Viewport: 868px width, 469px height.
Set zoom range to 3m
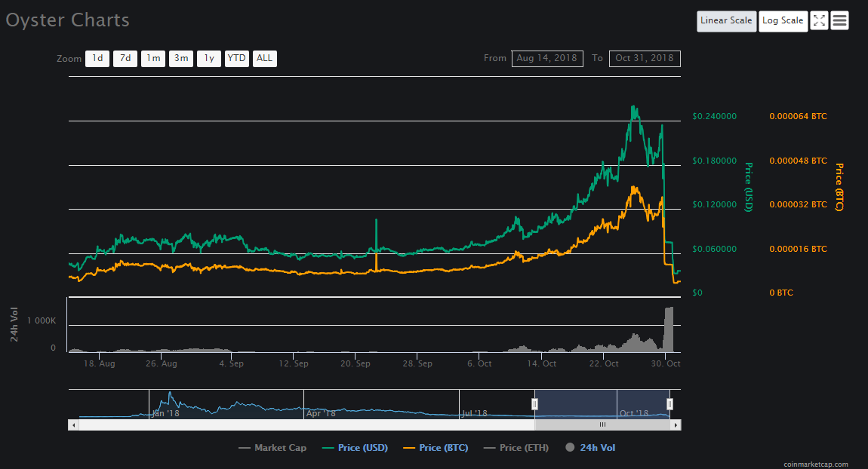(x=181, y=58)
